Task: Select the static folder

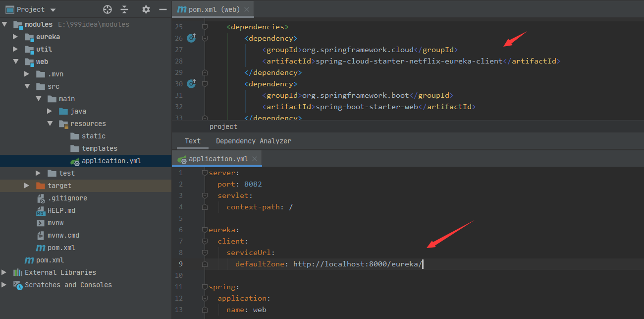Action: click(x=94, y=136)
